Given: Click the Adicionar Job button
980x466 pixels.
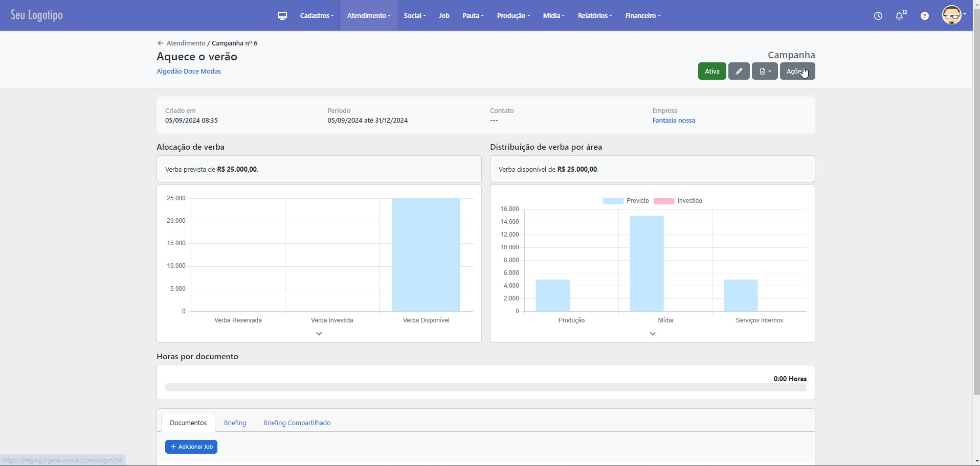Looking at the screenshot, I should 191,447.
